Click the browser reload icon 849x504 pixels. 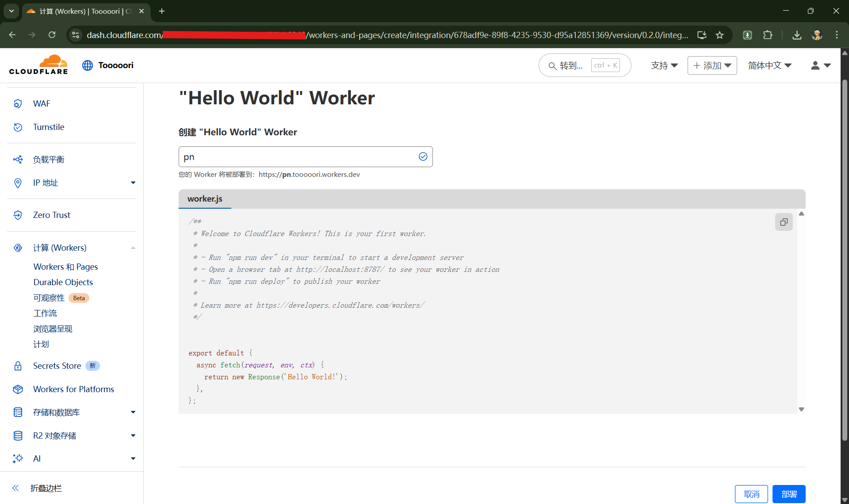coord(52,35)
